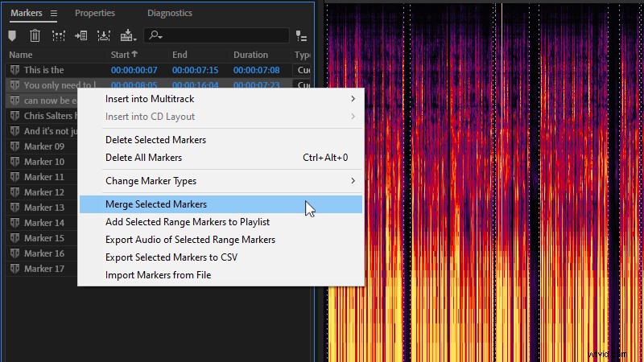
Task: Click the marker icon beside Marker 11
Action: [14, 177]
